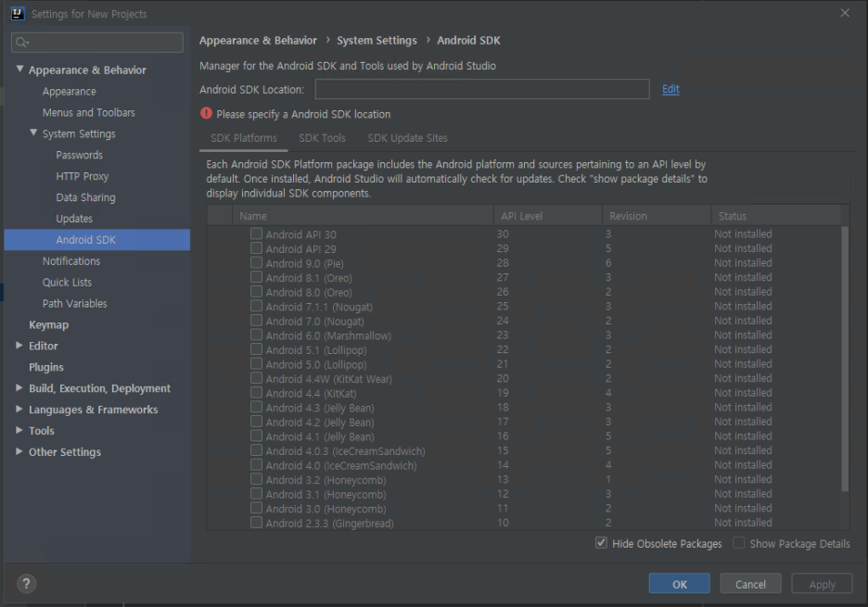Expand Languages & Frameworks node
The height and width of the screenshot is (607, 868).
tap(19, 409)
